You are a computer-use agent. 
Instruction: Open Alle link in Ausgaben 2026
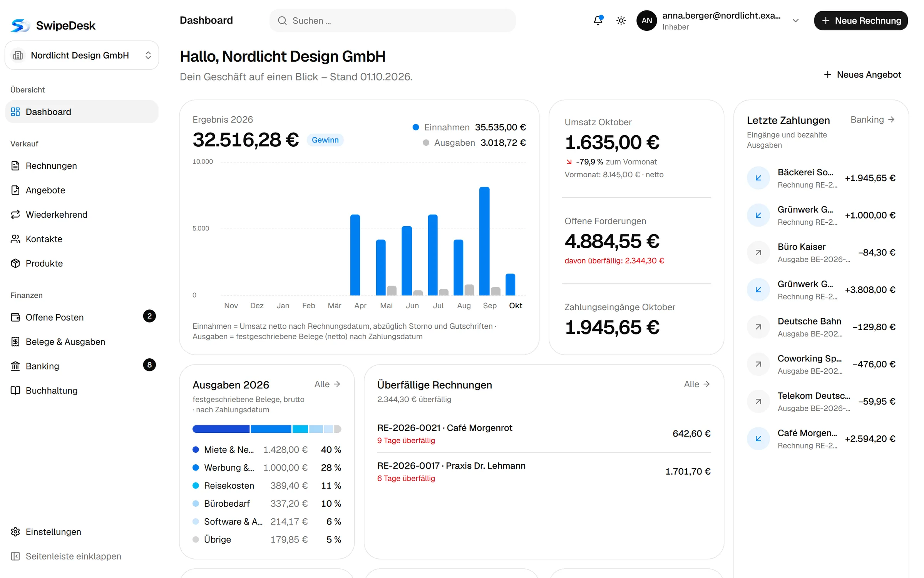[x=327, y=384]
